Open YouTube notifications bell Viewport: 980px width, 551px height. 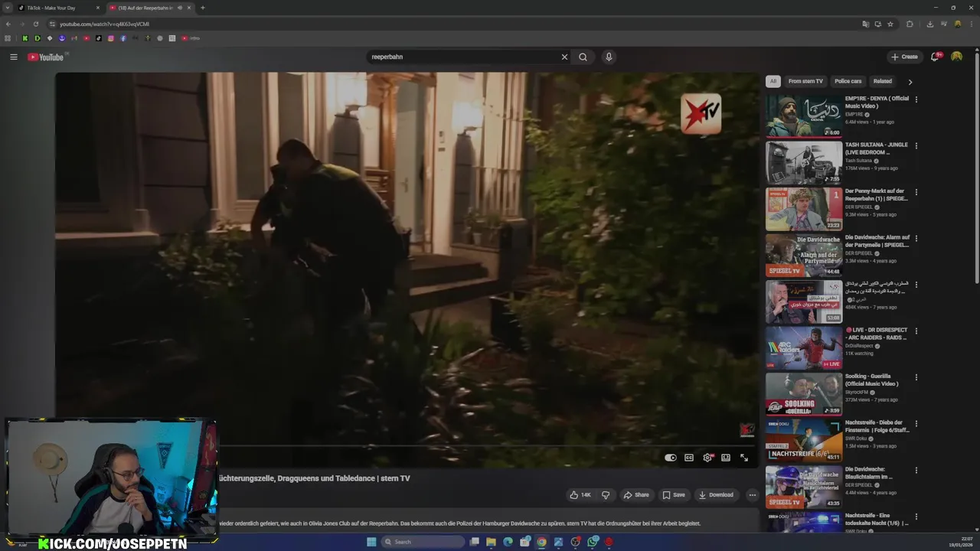click(x=935, y=57)
